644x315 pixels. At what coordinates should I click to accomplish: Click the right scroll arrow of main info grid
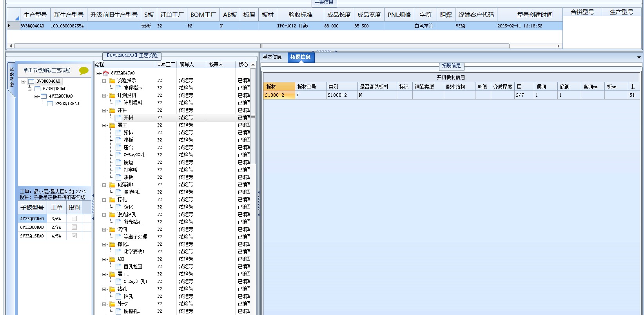point(559,46)
